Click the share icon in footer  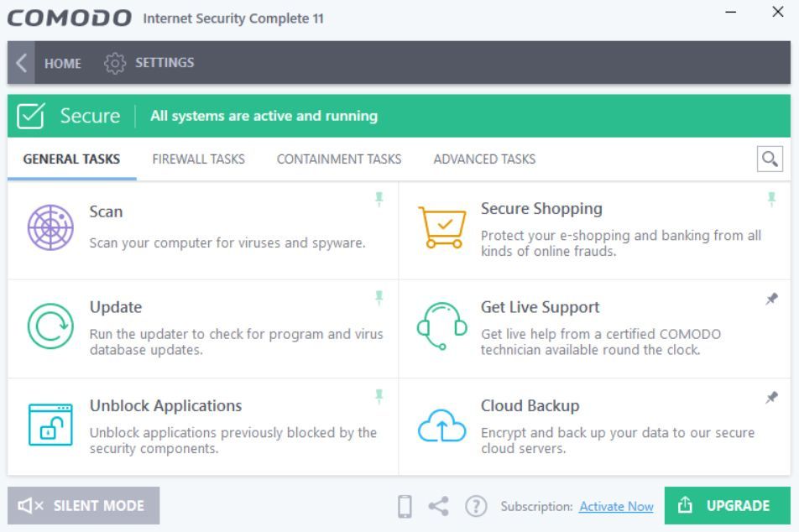pos(439,506)
